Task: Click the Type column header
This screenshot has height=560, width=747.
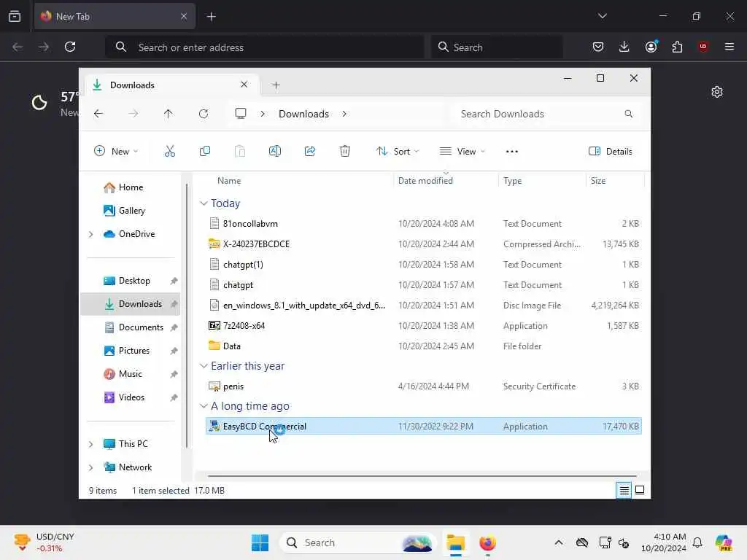Action: point(513,181)
